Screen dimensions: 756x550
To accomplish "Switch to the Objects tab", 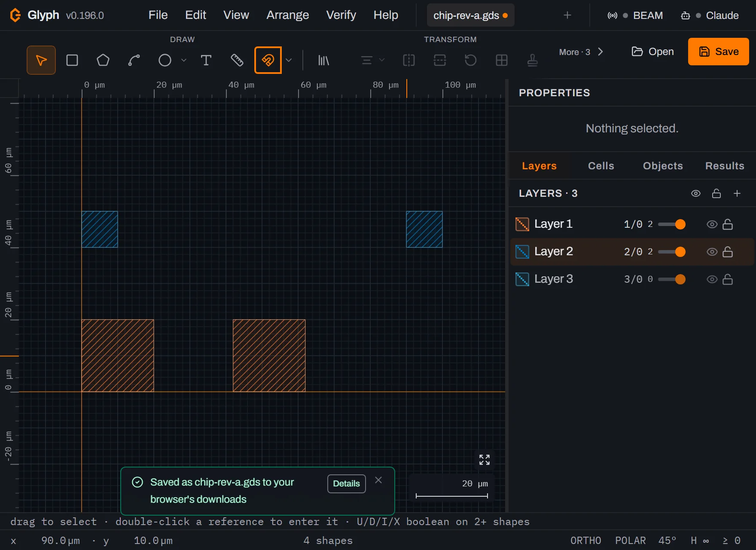I will coord(663,166).
